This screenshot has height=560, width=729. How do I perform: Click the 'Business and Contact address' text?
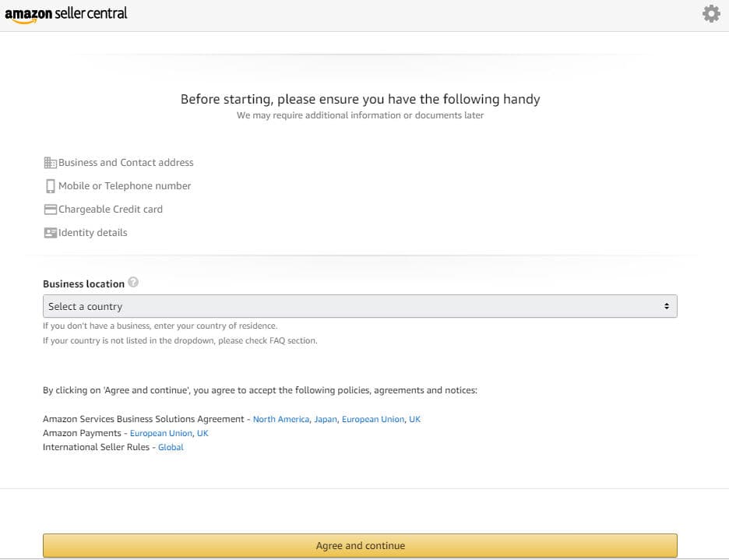click(126, 162)
